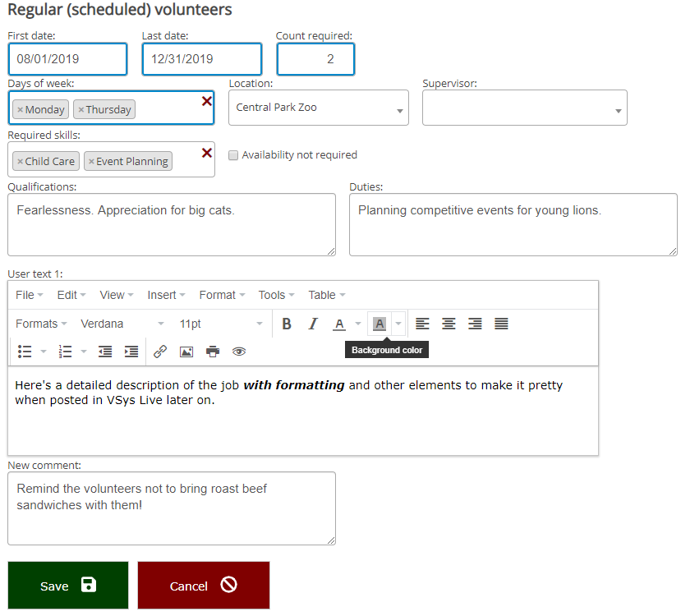Image resolution: width=681 pixels, height=616 pixels.
Task: Click the Cancel button
Action: point(203,586)
